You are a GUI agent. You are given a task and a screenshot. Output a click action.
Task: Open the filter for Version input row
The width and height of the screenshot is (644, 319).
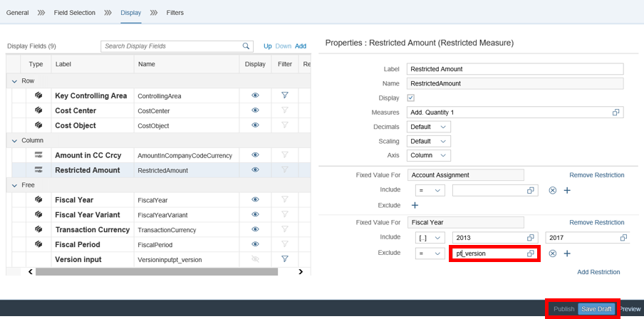pos(285,258)
